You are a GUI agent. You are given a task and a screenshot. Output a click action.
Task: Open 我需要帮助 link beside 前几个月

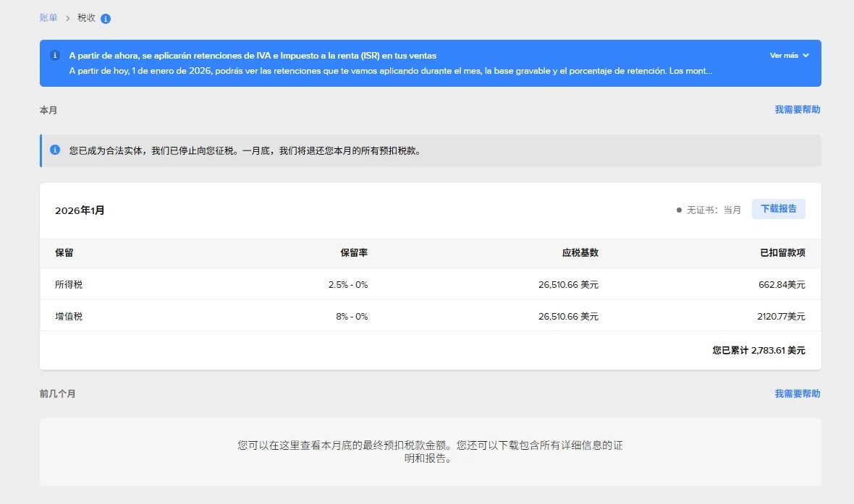797,394
